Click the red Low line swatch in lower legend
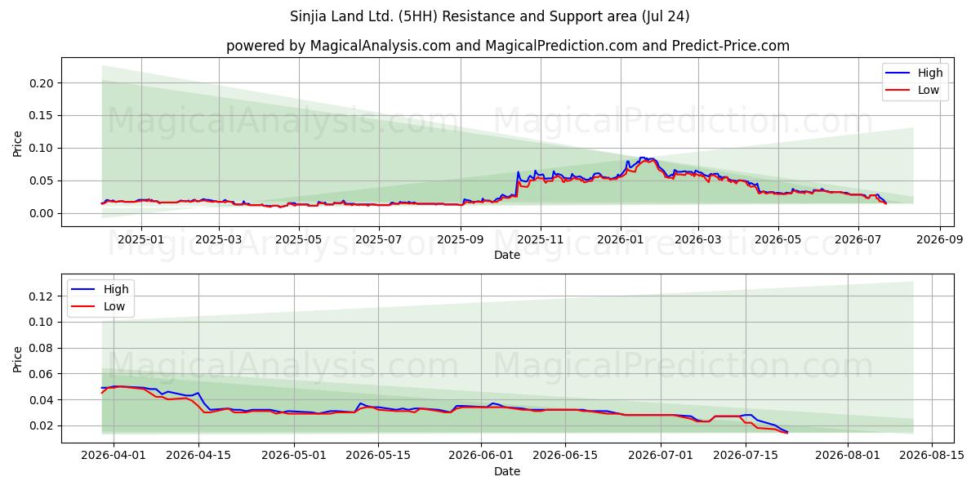The image size is (980, 490). [x=85, y=305]
